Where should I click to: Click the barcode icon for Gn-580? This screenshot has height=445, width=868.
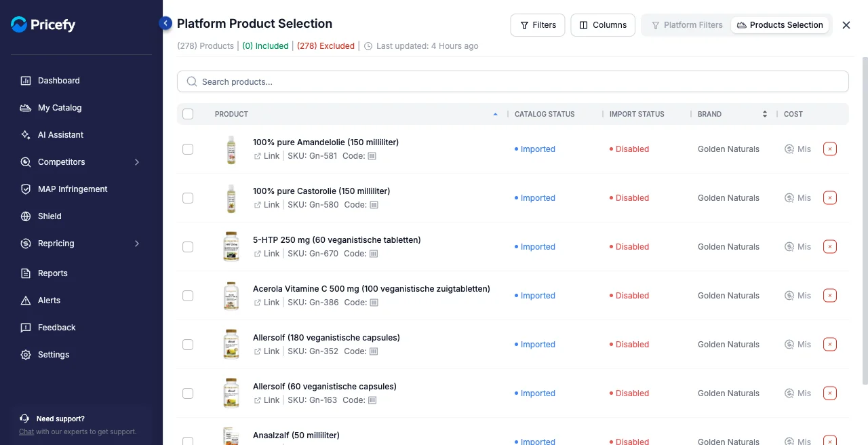(374, 205)
